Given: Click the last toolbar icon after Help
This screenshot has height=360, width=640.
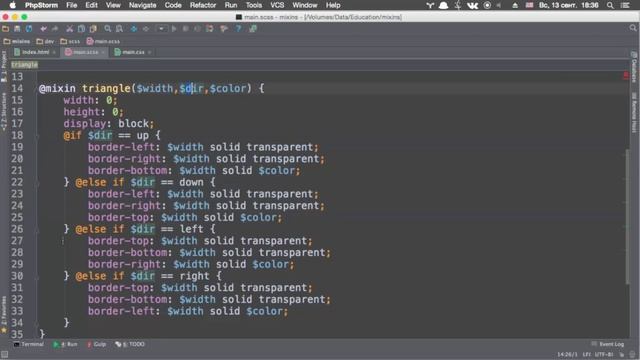Looking at the screenshot, I should pyautogui.click(x=253, y=29).
